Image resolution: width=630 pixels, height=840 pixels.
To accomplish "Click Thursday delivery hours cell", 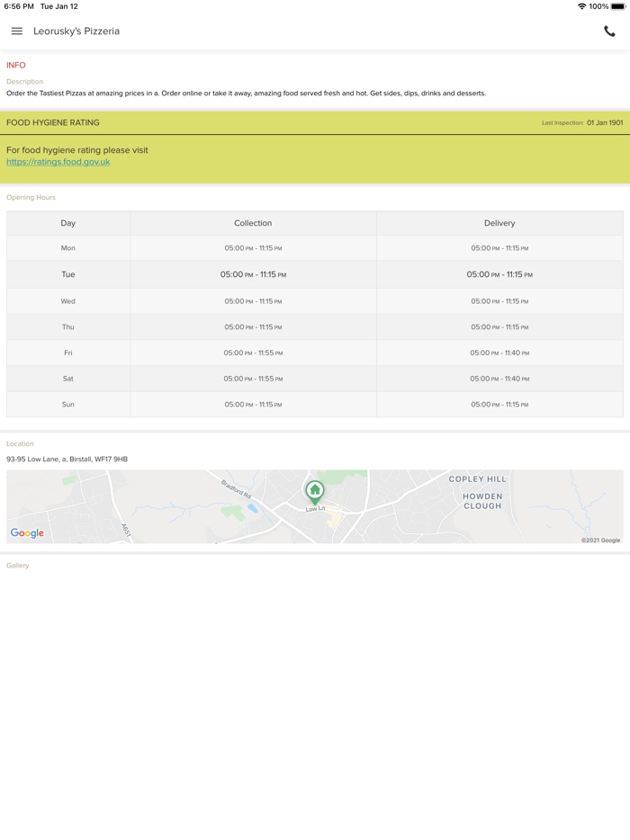I will click(x=499, y=326).
